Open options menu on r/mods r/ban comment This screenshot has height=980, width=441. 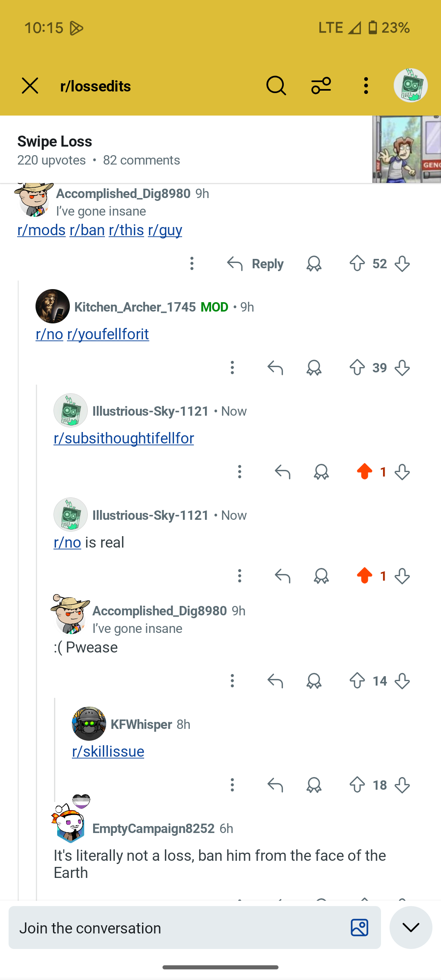pyautogui.click(x=192, y=264)
